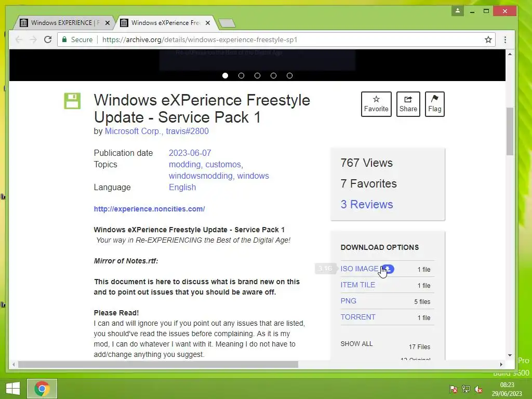Click the vertical scrollbar thumb
This screenshot has width=532, height=399.
tap(510, 131)
